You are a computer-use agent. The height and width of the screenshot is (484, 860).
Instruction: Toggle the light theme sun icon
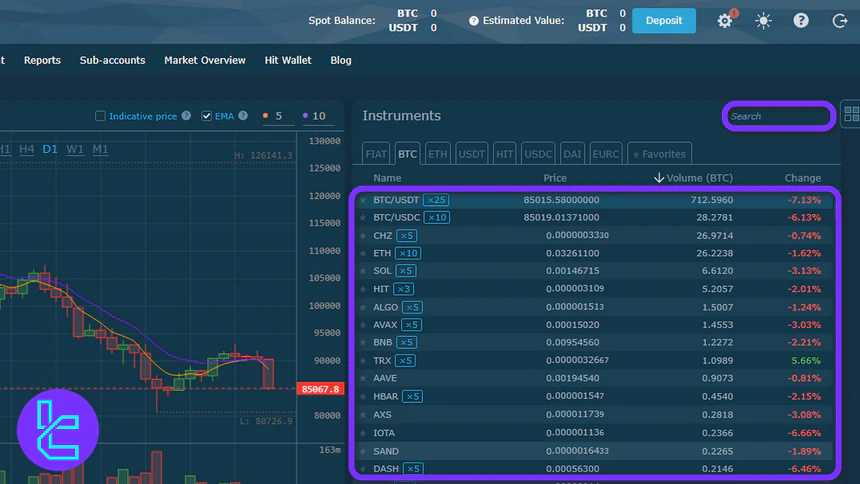click(763, 21)
